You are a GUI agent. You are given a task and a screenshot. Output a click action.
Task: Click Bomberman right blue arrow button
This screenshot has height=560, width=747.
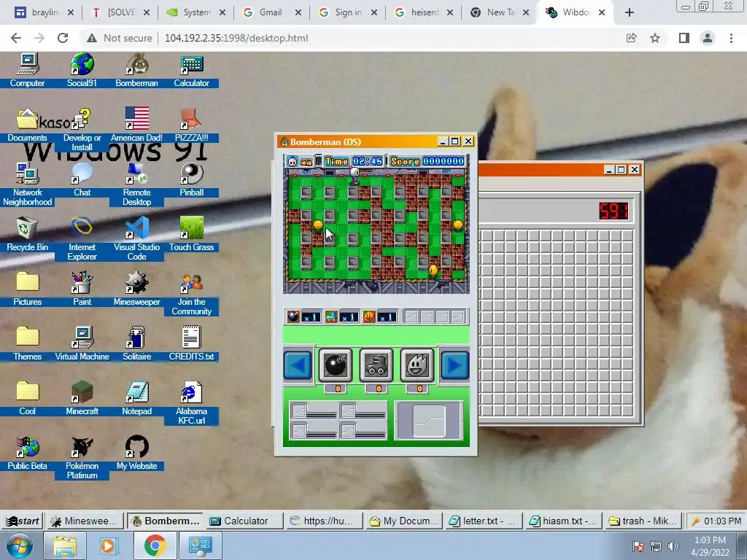pyautogui.click(x=455, y=365)
